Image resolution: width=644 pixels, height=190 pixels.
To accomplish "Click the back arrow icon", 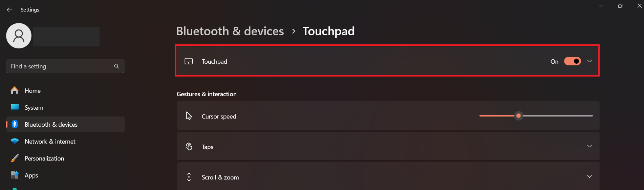I will tap(9, 10).
